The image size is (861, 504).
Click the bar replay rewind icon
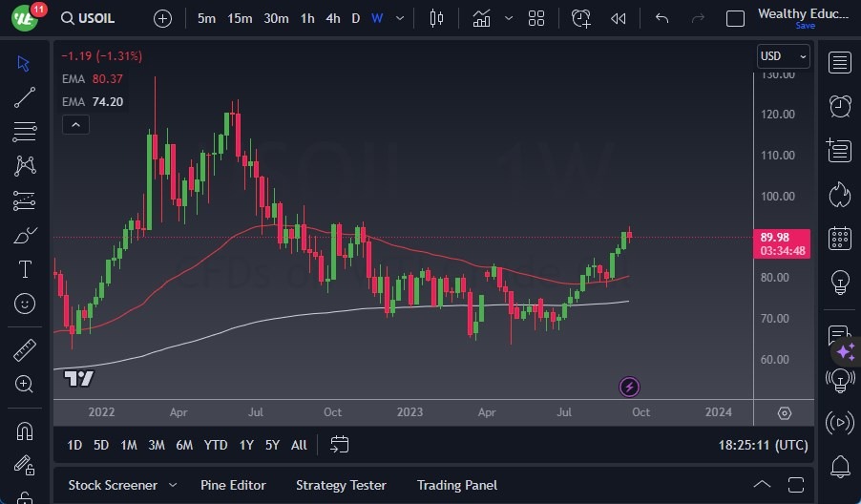619,18
